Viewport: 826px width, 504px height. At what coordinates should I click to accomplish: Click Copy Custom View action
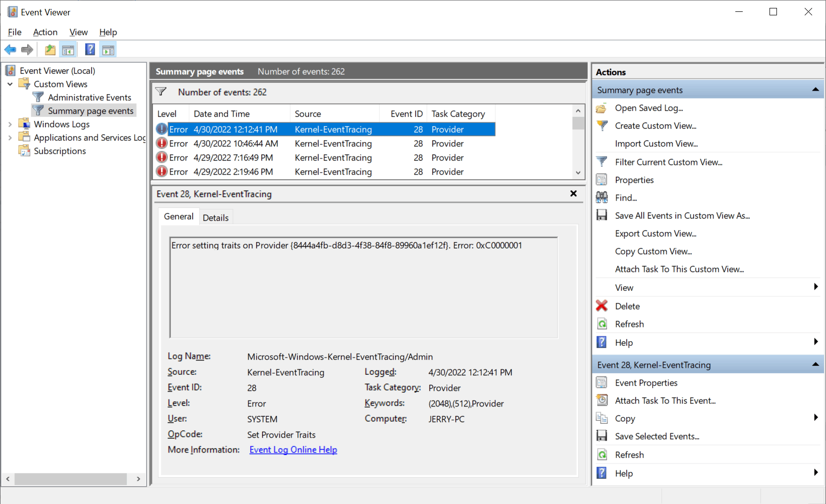tap(653, 252)
